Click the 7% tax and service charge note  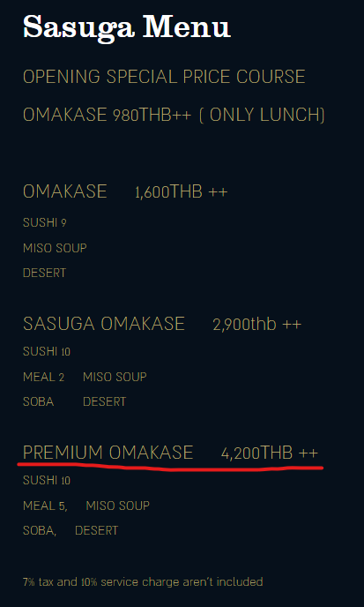pyautogui.click(x=143, y=581)
